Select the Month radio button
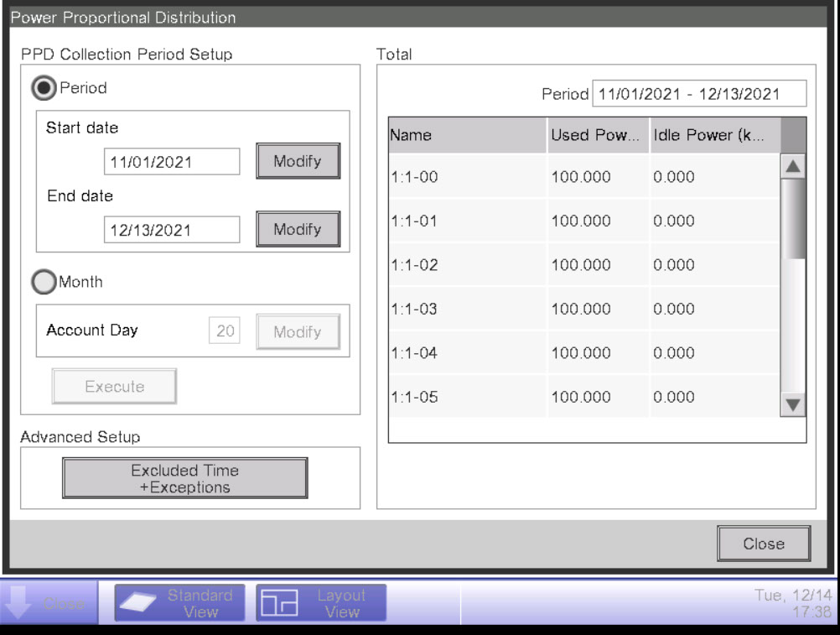The image size is (840, 635). [44, 283]
